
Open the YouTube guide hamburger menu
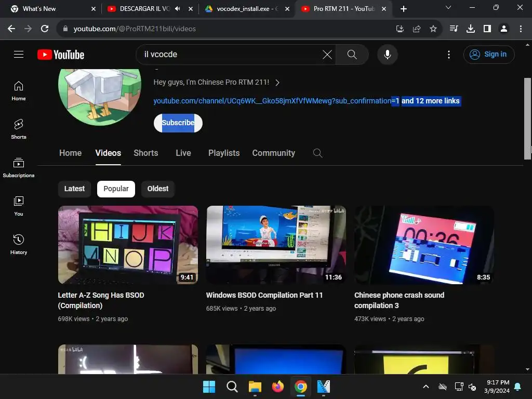tap(19, 54)
